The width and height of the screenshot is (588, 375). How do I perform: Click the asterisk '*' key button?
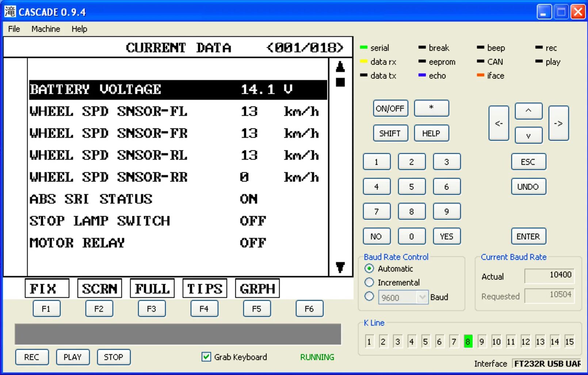click(431, 108)
